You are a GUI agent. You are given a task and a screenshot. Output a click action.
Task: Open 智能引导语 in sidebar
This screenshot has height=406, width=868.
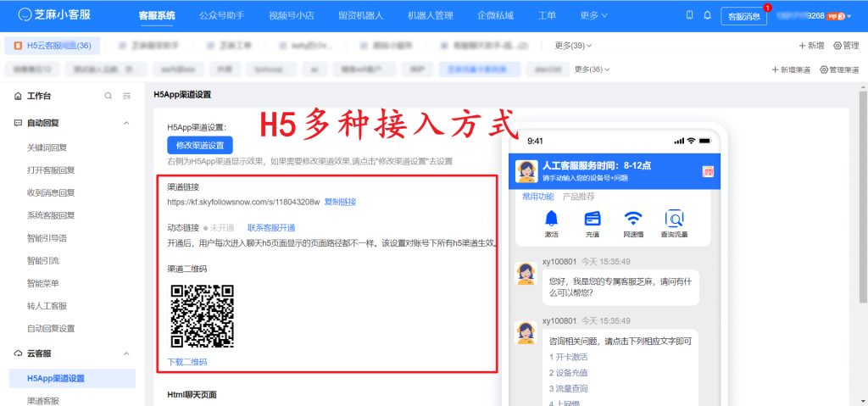tap(47, 238)
